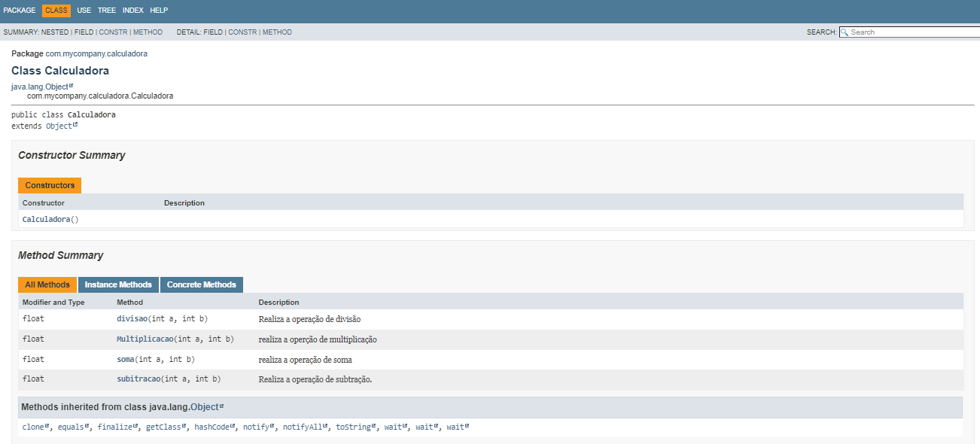
Task: Click the external-link icon beside java.lang.Object
Action: click(70, 86)
